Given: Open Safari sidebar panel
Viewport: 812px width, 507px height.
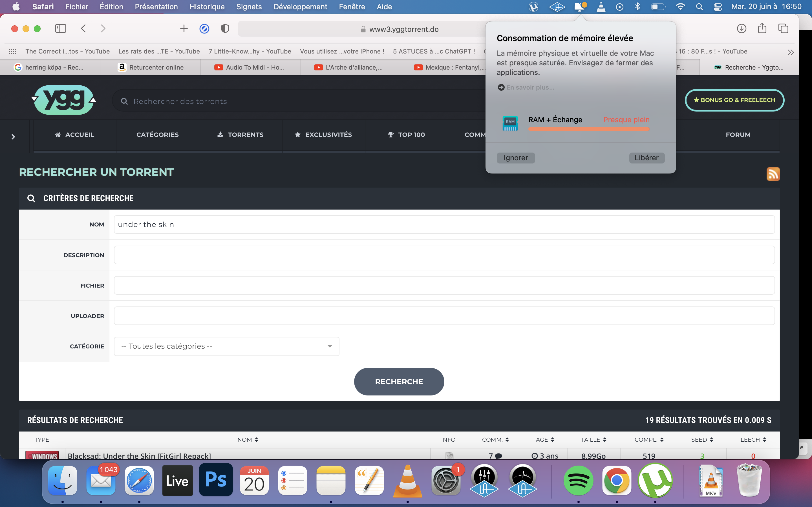Looking at the screenshot, I should pos(60,28).
